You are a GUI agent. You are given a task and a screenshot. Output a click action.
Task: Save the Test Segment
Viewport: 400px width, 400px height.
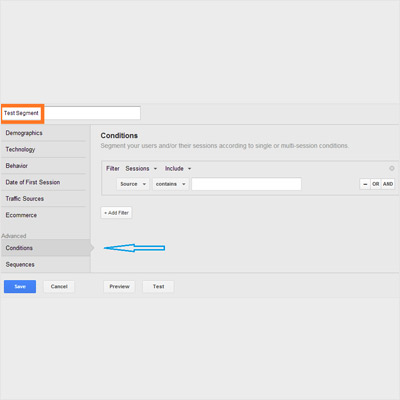pos(20,286)
